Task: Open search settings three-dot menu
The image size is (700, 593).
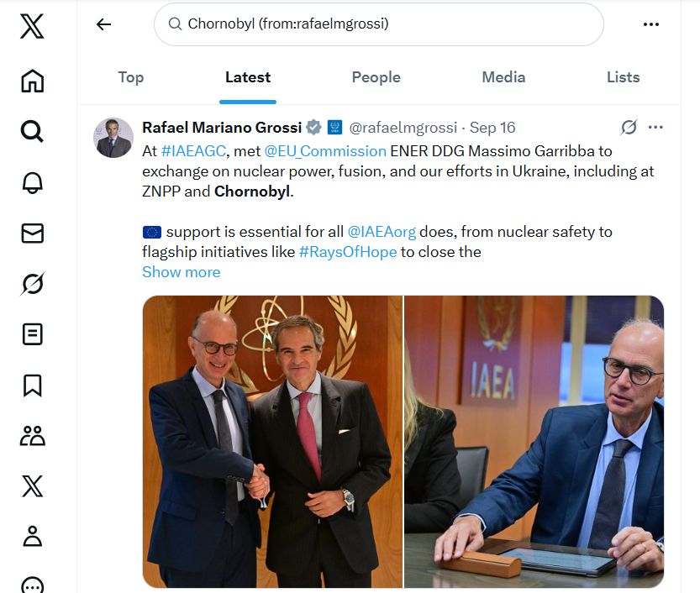Action: [651, 24]
